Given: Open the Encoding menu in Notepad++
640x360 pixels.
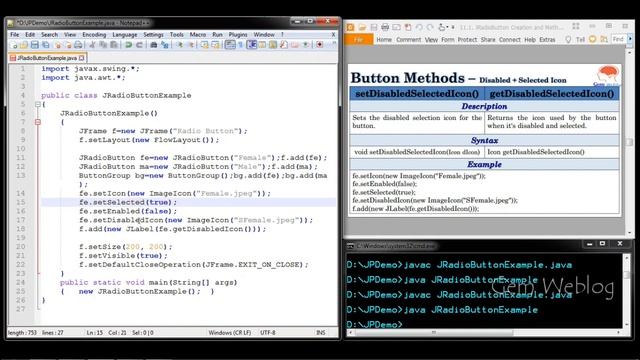Looking at the screenshot, I should point(94,35).
